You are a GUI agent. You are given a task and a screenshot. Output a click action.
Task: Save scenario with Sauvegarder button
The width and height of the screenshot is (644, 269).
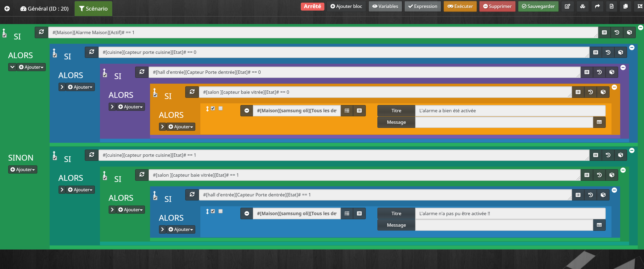(x=538, y=6)
